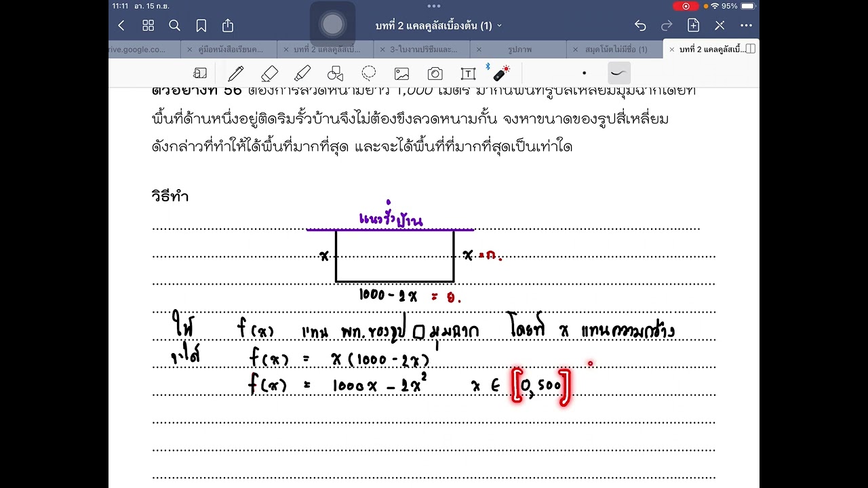
Task: Open the Camera tool
Action: point(435,73)
